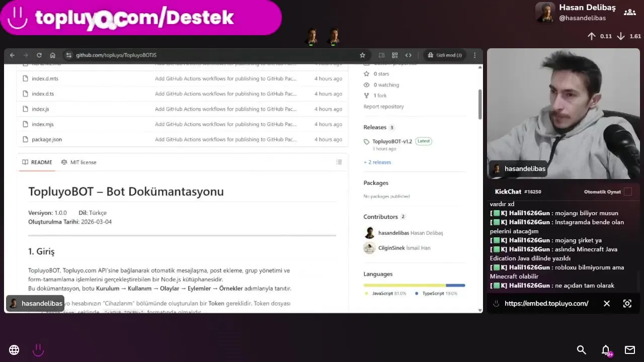This screenshot has height=362, width=644.
Task: Open the Packages heading
Action: (x=376, y=183)
